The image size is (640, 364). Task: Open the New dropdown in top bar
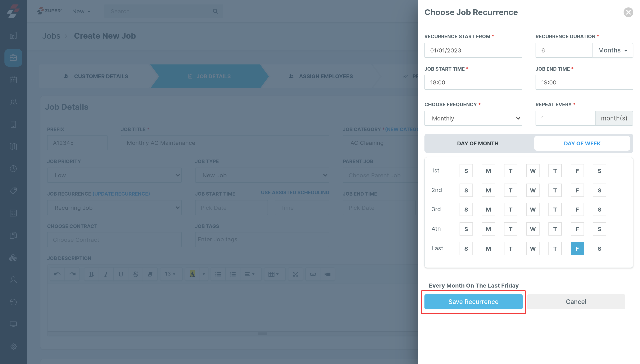click(x=81, y=12)
